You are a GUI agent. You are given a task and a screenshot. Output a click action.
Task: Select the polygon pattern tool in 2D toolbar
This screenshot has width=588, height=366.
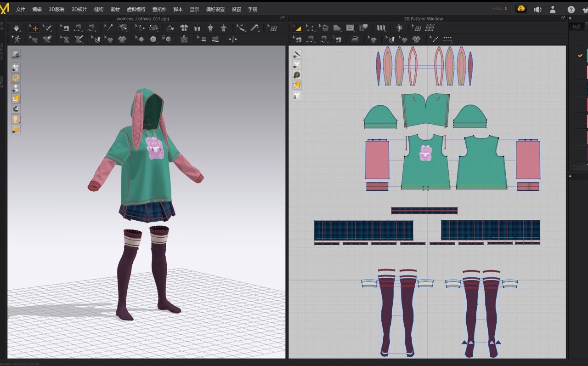337,28
